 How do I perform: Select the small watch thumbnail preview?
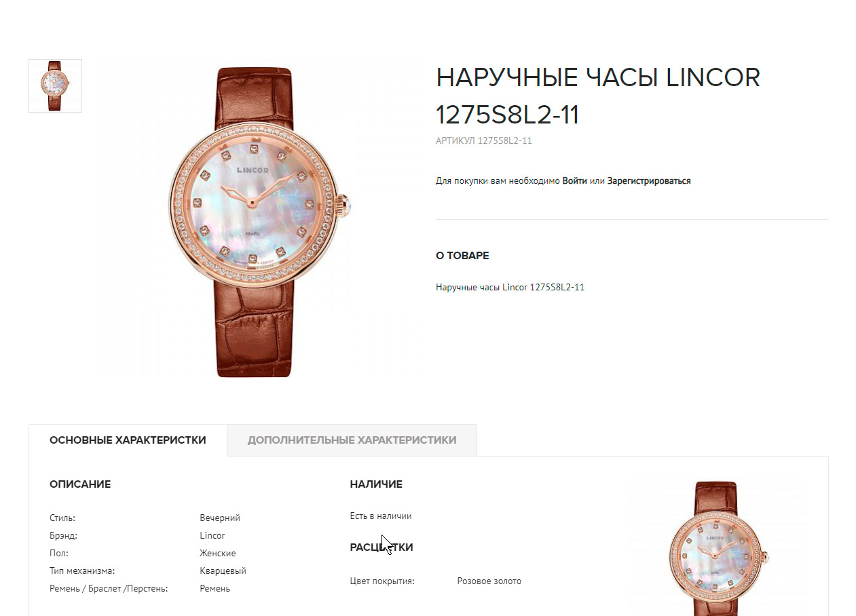tap(55, 85)
